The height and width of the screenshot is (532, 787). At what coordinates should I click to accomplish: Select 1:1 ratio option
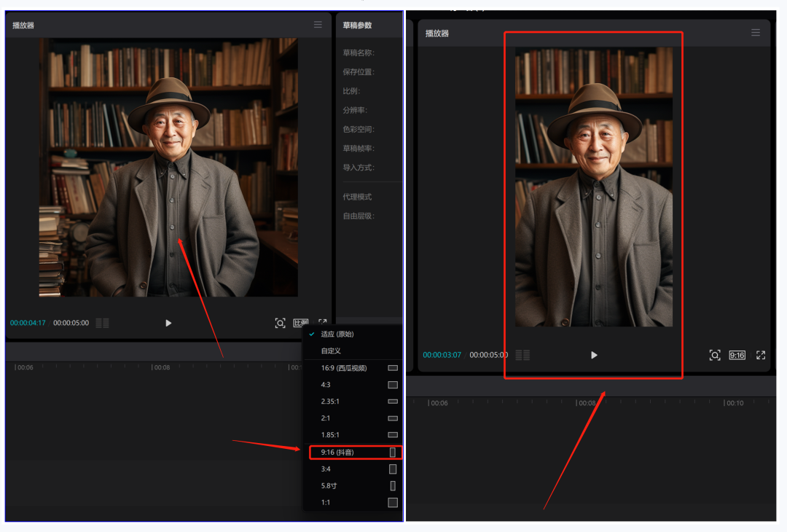(326, 502)
